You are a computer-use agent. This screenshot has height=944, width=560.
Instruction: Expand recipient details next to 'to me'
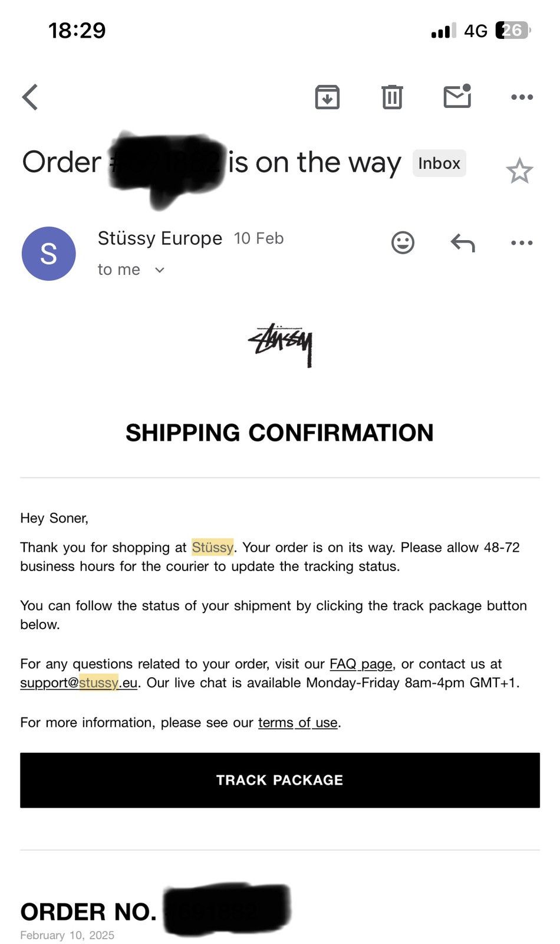(159, 270)
